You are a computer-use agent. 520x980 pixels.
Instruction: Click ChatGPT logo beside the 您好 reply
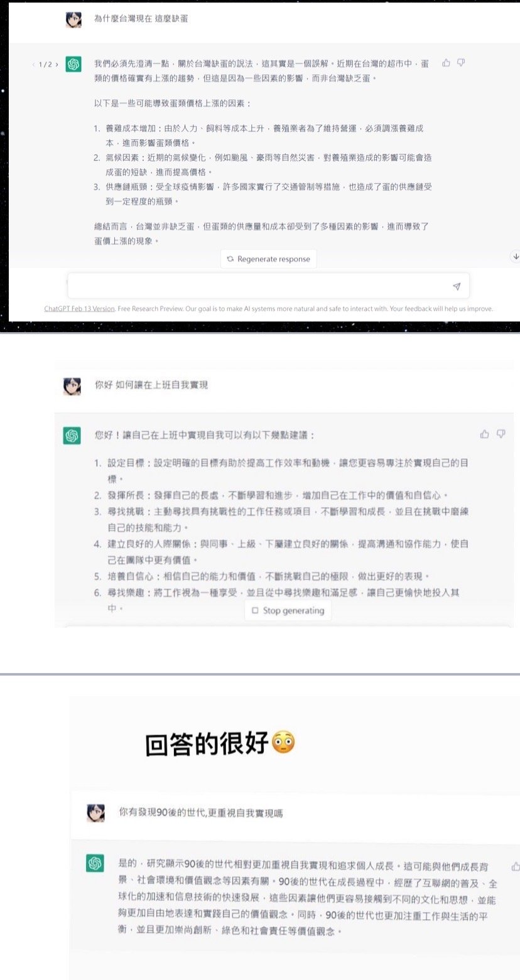point(72,435)
